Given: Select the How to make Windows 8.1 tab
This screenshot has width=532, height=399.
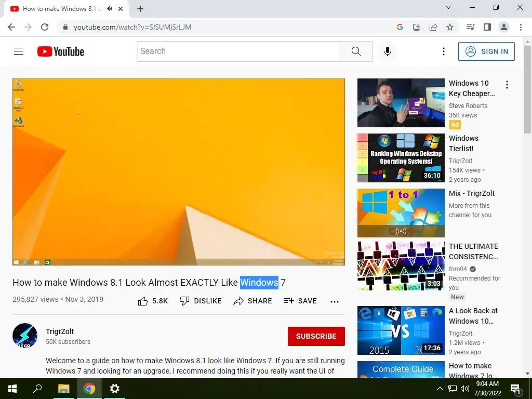Looking at the screenshot, I should tap(62, 9).
